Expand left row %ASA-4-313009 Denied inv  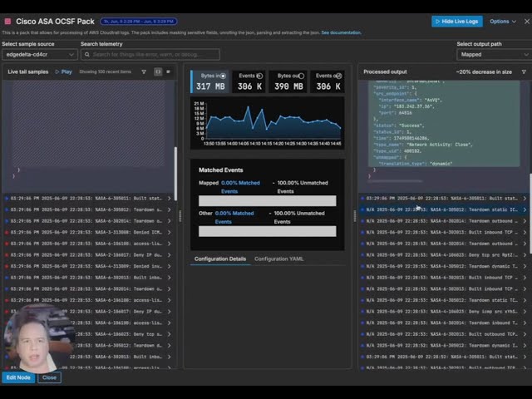click(170, 266)
